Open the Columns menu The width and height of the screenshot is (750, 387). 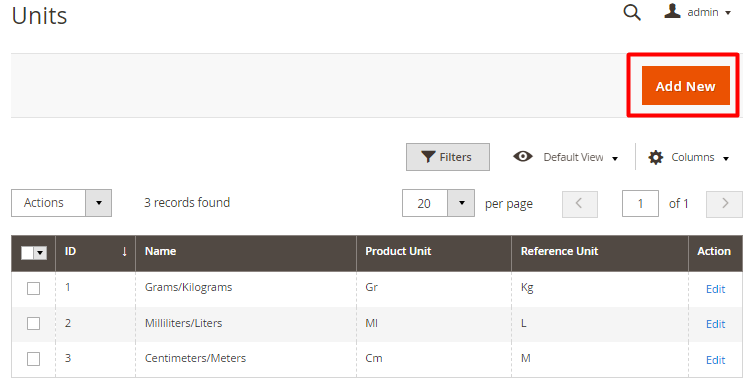coord(689,157)
